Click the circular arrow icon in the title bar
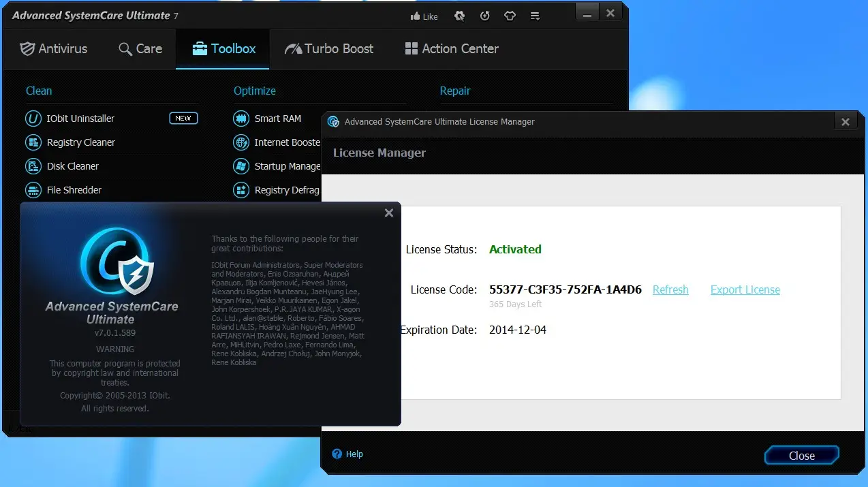This screenshot has width=868, height=487. click(x=484, y=16)
